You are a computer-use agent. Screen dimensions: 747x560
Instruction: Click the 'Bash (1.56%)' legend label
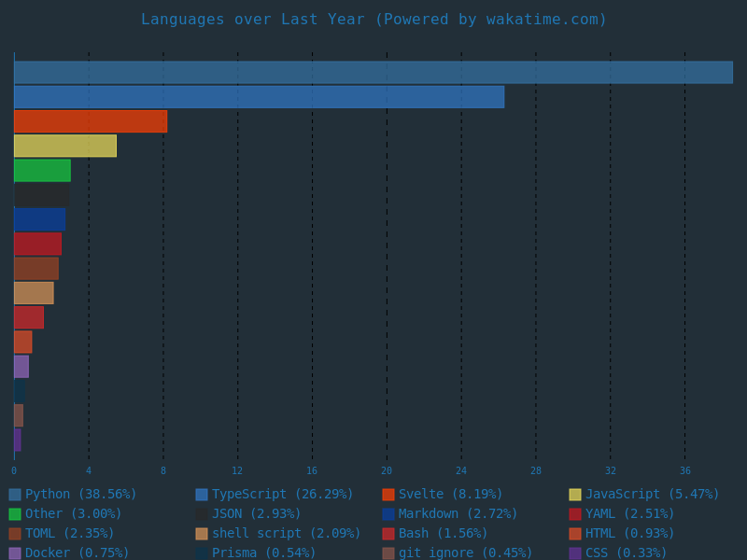click(x=443, y=534)
